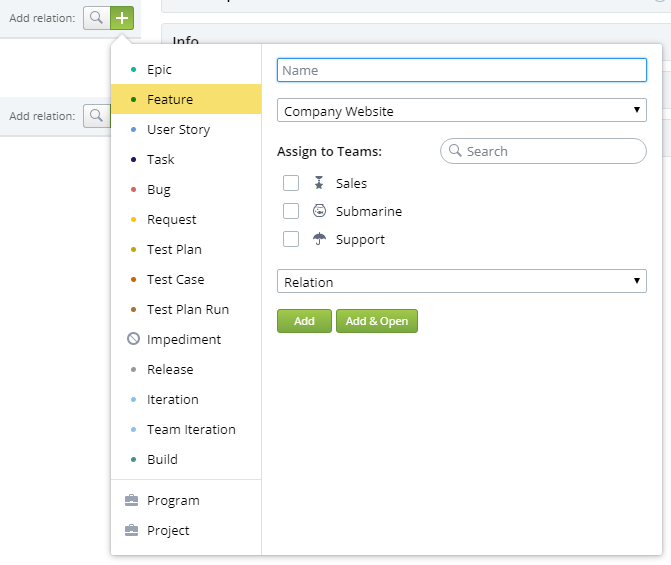
Task: Pick Release in the entity list
Action: point(186,369)
